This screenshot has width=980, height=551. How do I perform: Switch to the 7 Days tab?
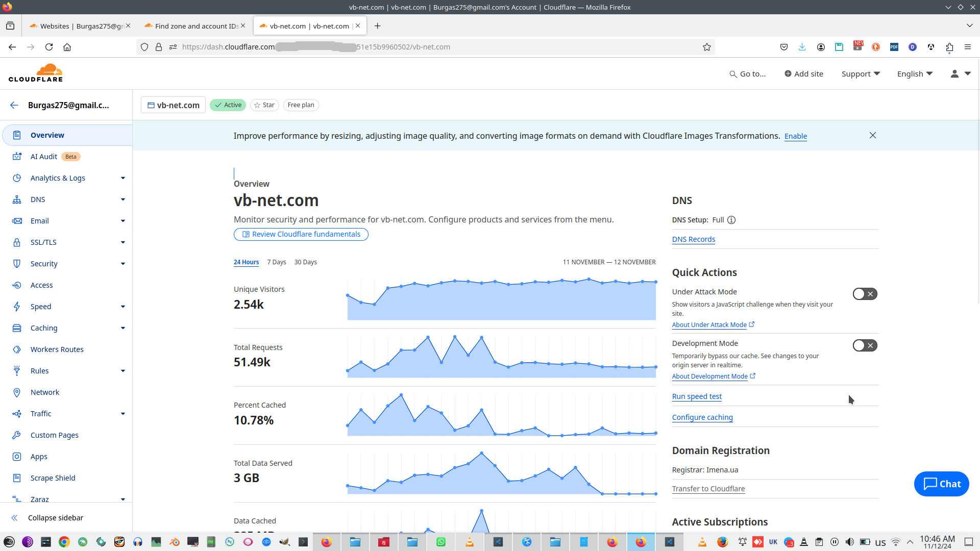pos(277,262)
